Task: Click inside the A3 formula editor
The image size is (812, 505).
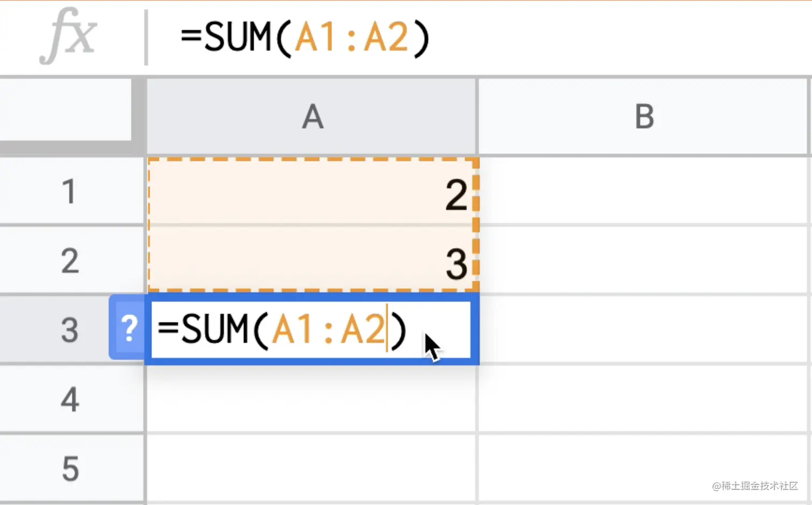Action: coord(311,330)
